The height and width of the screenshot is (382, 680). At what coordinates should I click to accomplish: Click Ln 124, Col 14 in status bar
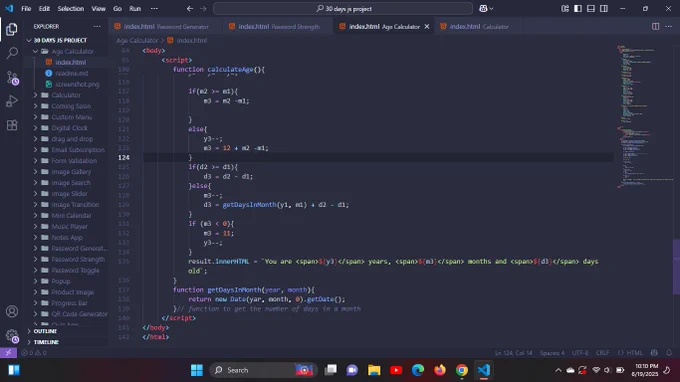point(513,353)
